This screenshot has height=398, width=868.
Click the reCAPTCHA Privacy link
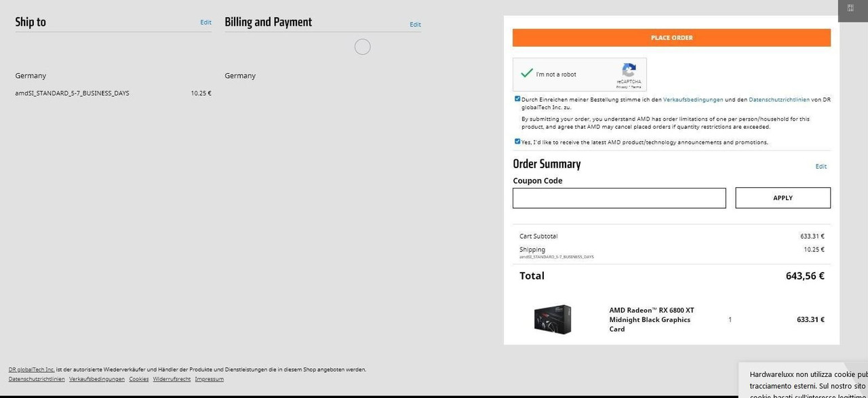pos(622,87)
